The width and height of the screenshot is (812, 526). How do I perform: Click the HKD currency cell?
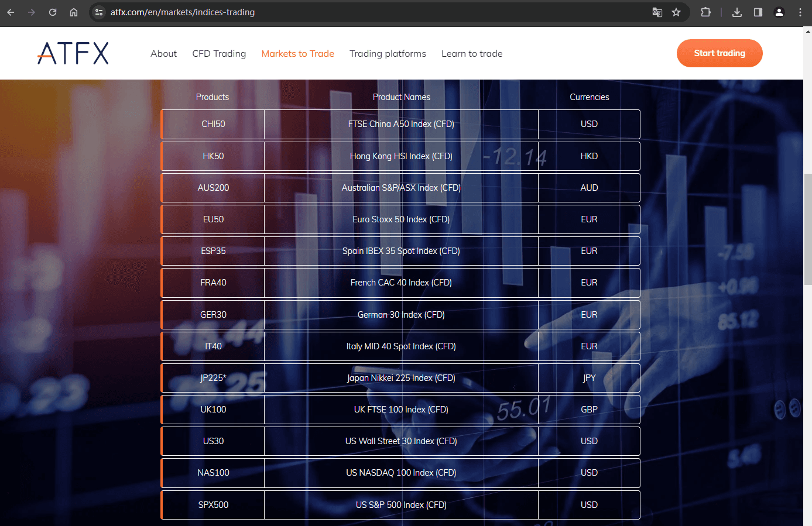coord(589,156)
